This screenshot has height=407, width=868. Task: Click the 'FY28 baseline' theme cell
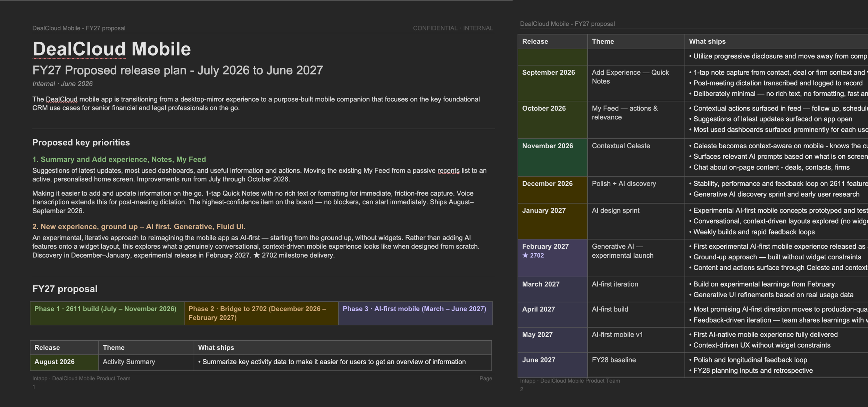tap(636, 365)
